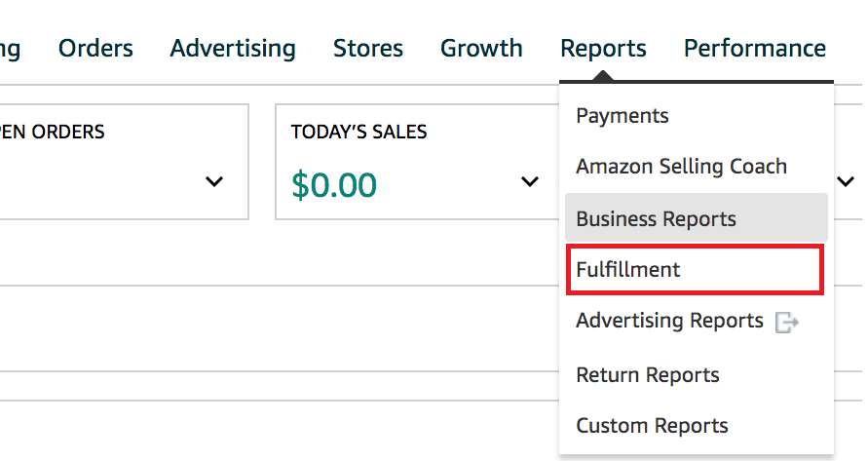Open the Growth menu

pyautogui.click(x=481, y=48)
